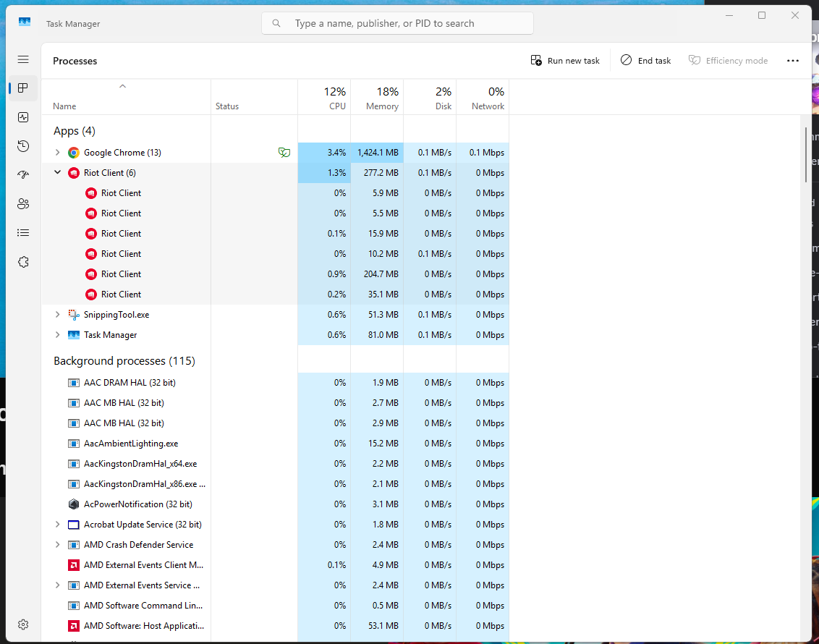Open the Details sidebar icon

tap(23, 233)
